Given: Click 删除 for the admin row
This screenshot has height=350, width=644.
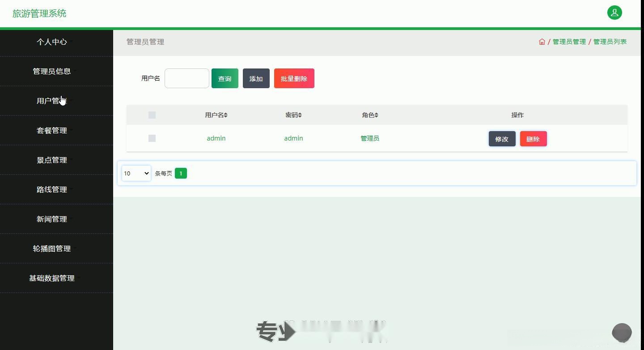Looking at the screenshot, I should 534,139.
